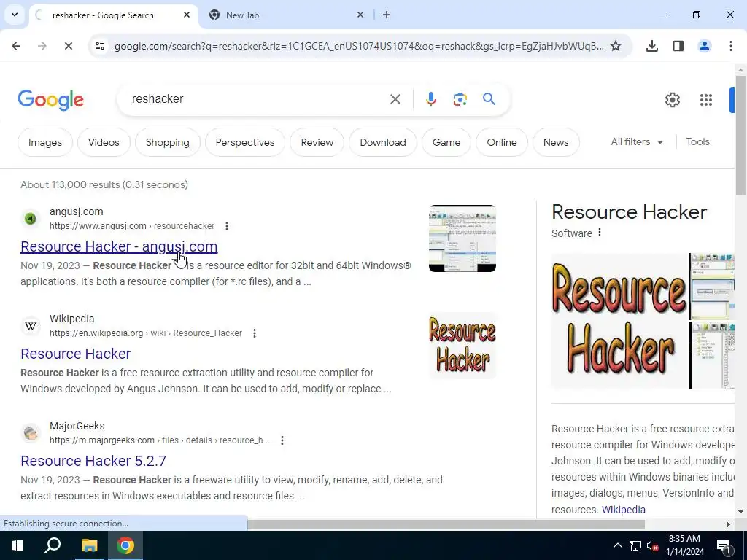Open more options for Wikipedia result
This screenshot has width=747, height=560.
point(255,332)
